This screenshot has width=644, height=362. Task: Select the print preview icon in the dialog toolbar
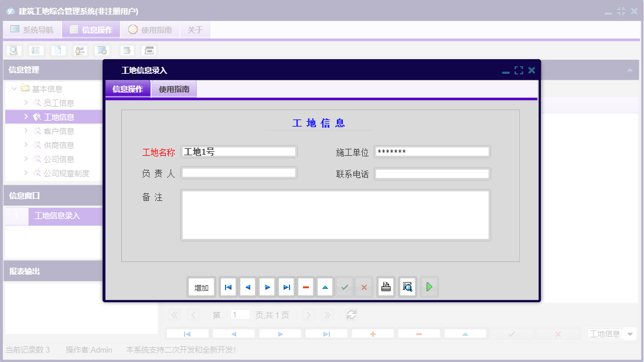[407, 286]
